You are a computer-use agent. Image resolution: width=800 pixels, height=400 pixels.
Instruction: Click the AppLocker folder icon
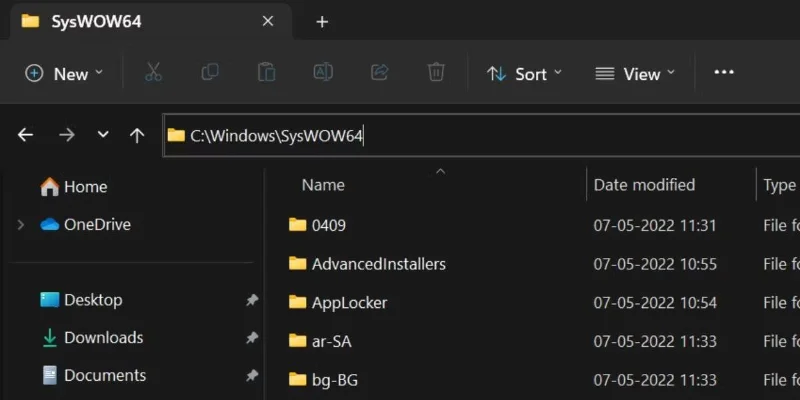(297, 302)
